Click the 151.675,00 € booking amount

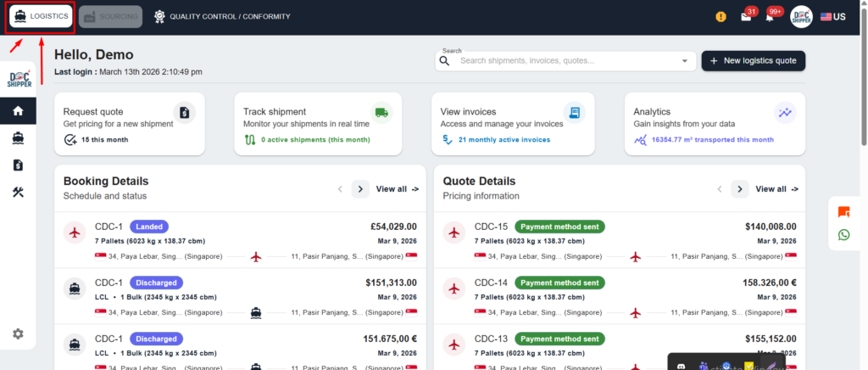(390, 339)
